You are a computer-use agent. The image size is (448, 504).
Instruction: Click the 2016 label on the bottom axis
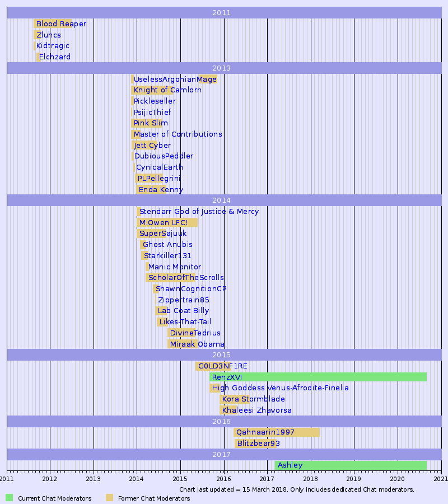point(223,480)
